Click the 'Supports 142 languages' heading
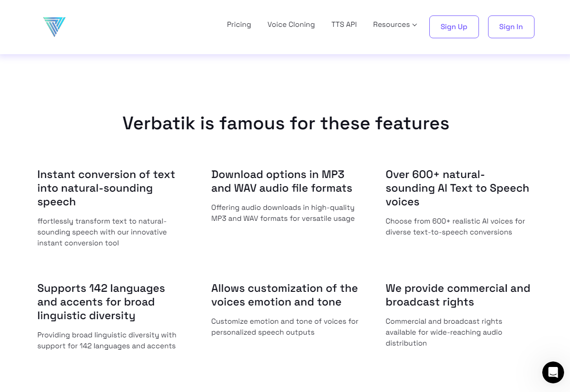Screen dimensions: 570x392 (x=101, y=302)
